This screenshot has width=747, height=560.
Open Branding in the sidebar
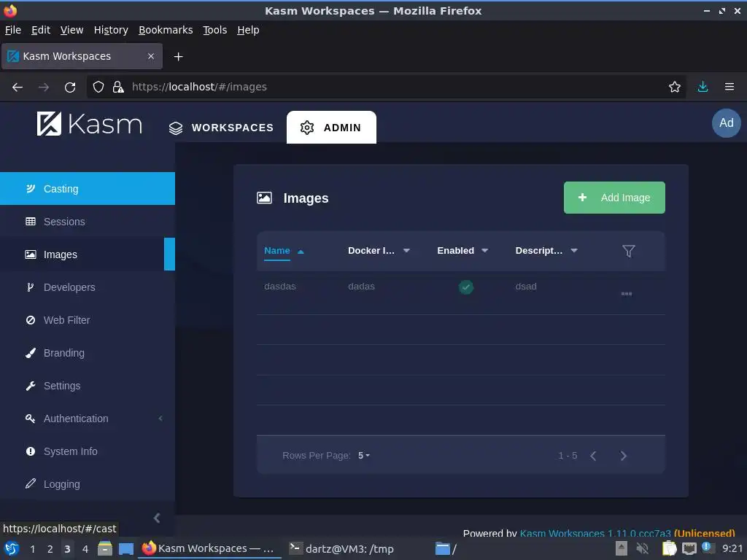(x=88, y=353)
